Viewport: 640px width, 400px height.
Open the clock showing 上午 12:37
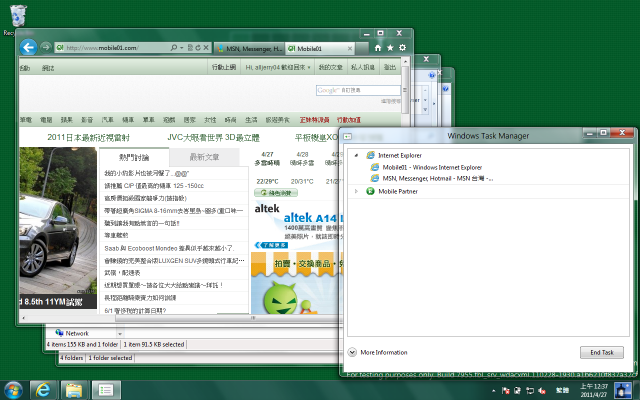point(594,390)
